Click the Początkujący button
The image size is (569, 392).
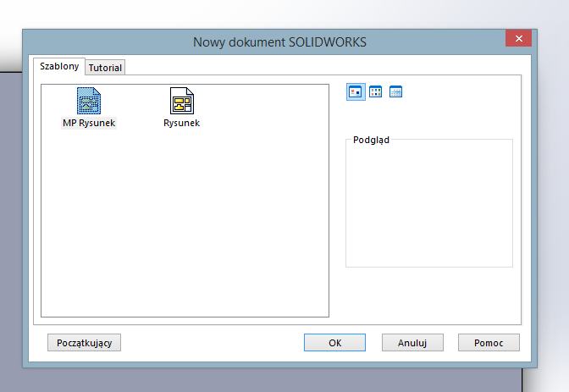84,343
